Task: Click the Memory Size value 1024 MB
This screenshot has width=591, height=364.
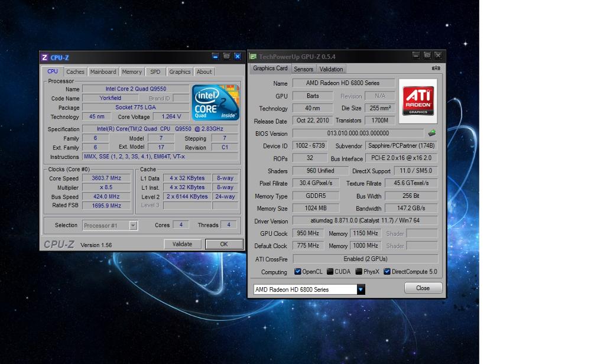Action: pos(316,208)
